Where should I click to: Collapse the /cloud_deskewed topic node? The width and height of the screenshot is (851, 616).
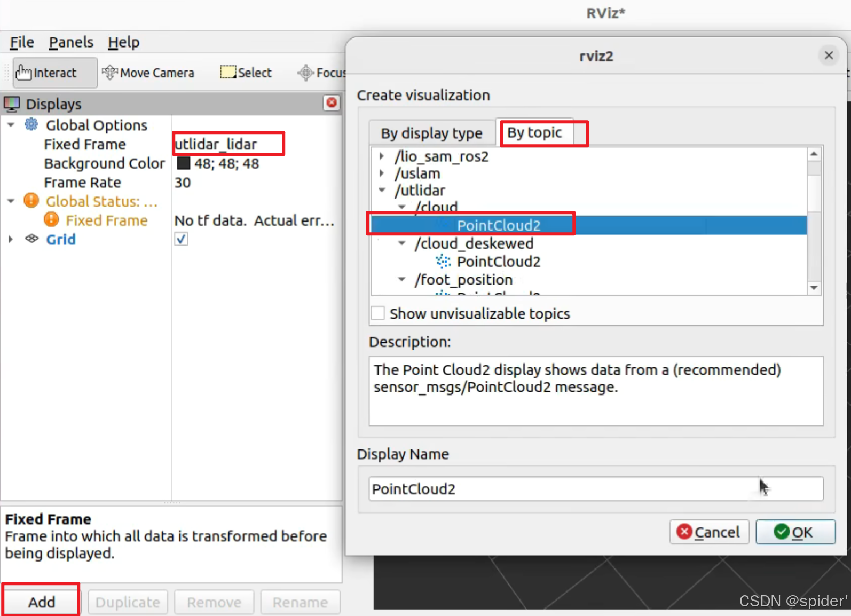pyautogui.click(x=402, y=243)
